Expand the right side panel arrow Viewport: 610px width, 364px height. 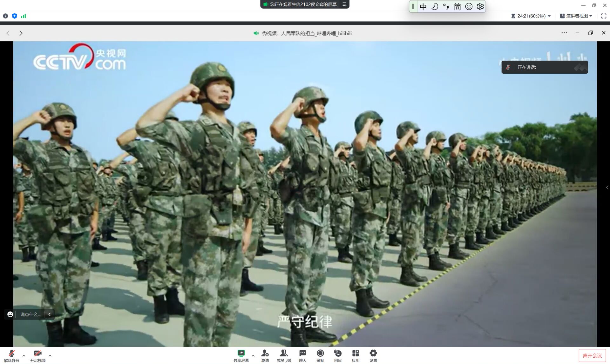607,188
